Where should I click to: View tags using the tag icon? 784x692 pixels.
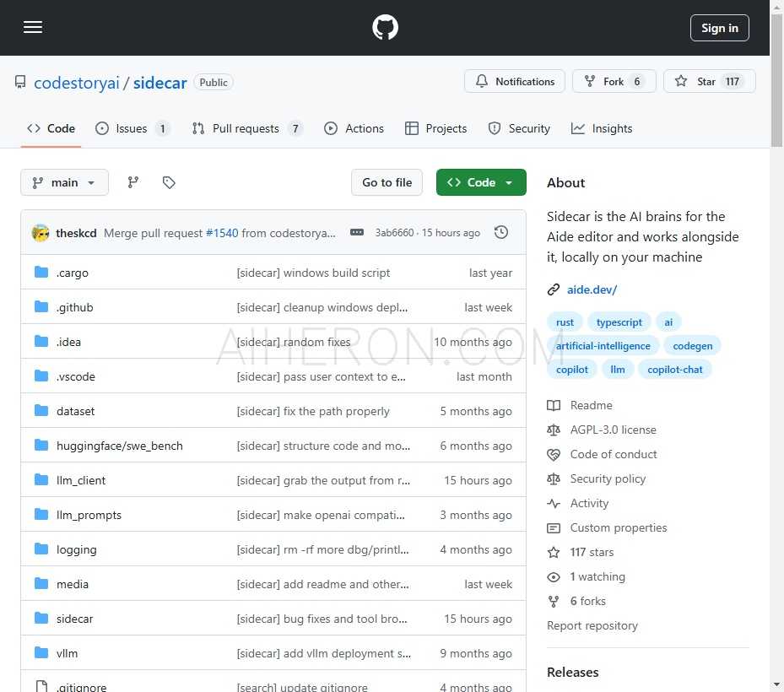(169, 182)
